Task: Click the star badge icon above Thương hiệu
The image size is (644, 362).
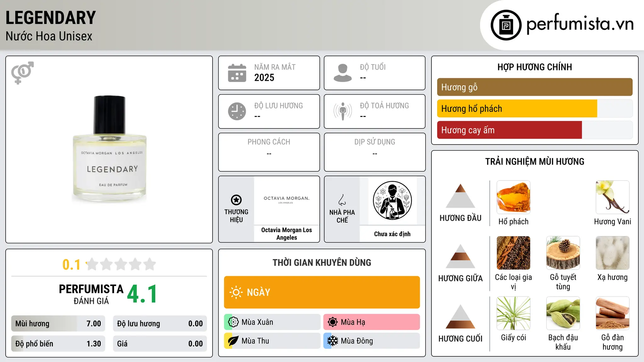Action: (236, 200)
